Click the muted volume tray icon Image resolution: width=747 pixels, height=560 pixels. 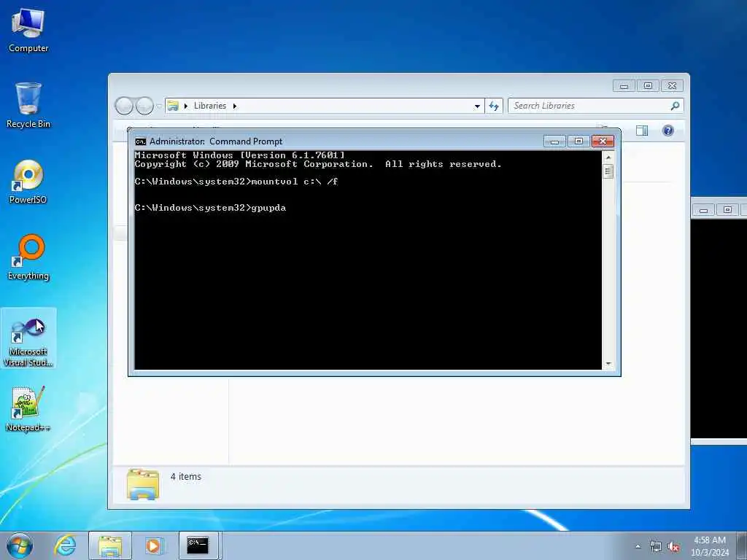673,547
